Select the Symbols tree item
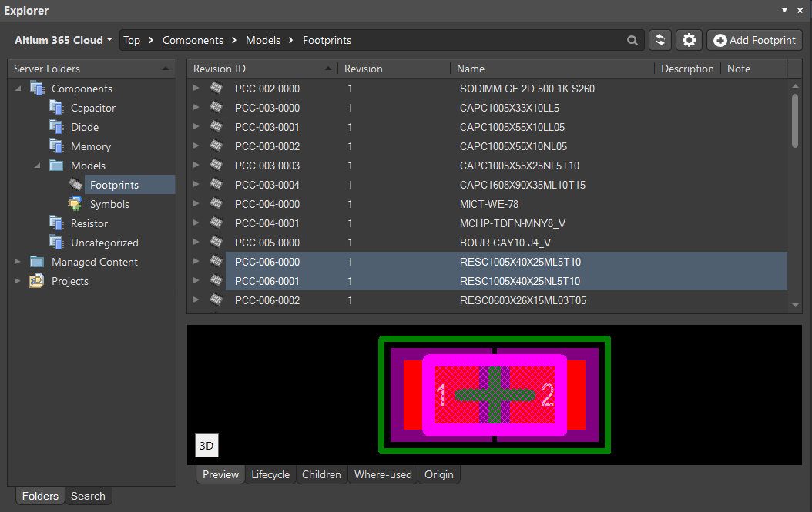812x512 pixels. 110,204
